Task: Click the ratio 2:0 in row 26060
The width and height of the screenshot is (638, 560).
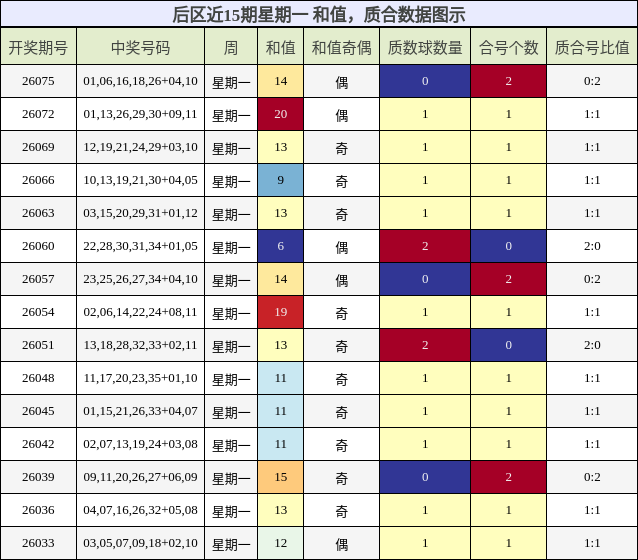Action: pos(592,246)
